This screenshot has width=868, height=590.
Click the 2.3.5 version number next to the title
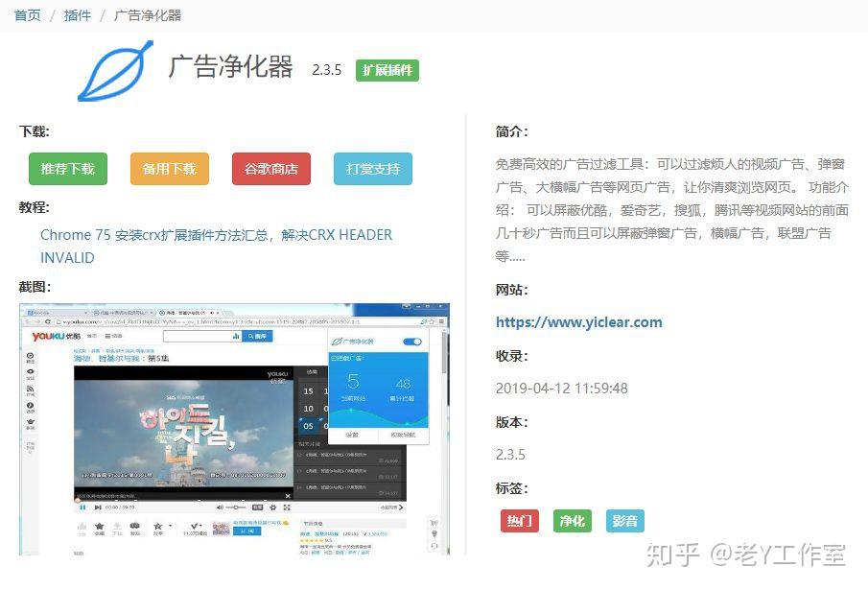tap(327, 70)
